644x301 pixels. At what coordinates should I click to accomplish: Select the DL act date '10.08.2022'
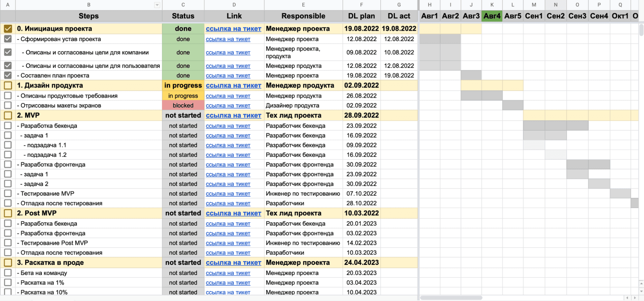399,52
